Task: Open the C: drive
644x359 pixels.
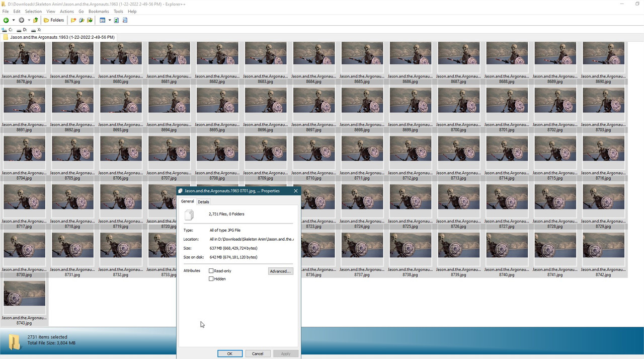Action: 7,30
